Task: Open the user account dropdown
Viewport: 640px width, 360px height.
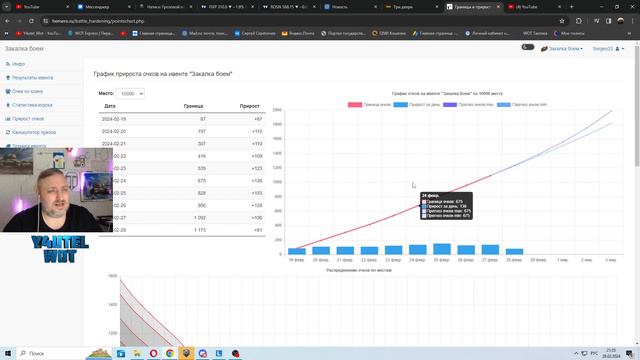Action: point(608,49)
